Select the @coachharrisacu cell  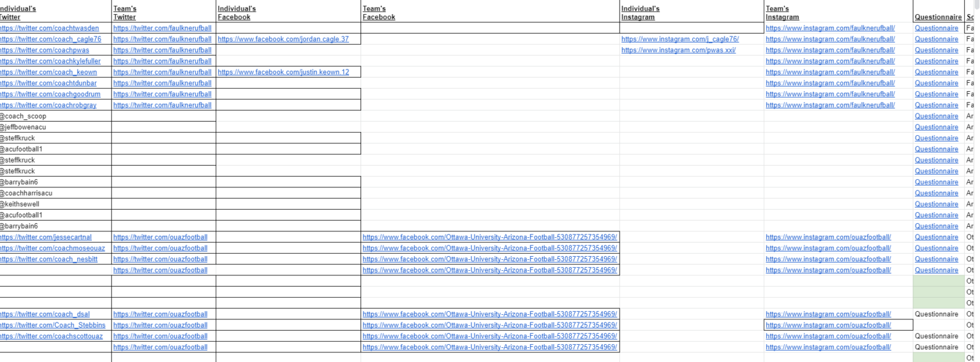56,193
